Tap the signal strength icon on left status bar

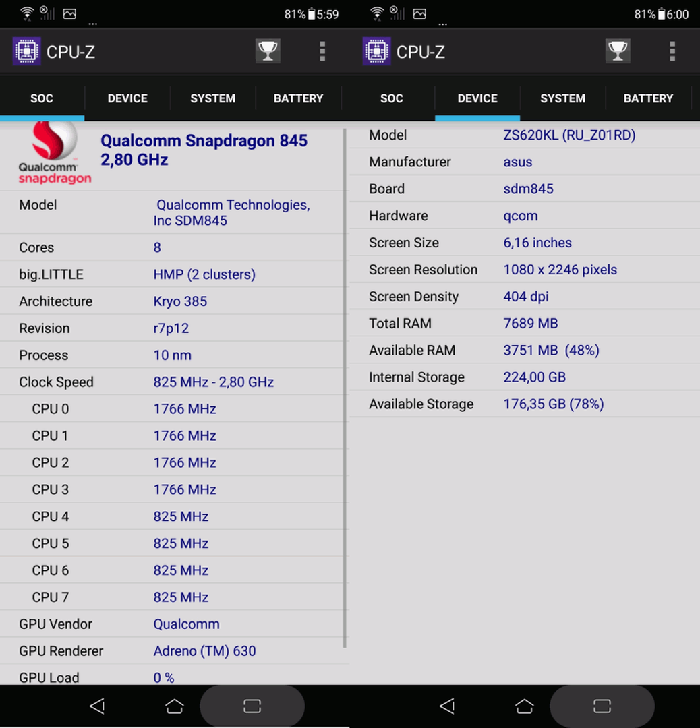point(47,13)
